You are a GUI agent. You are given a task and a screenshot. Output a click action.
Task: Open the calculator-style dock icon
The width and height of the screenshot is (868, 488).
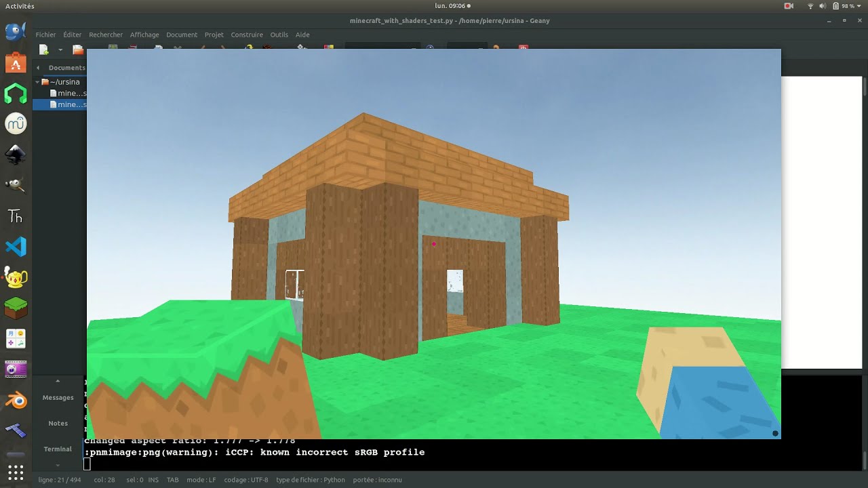[x=16, y=339]
